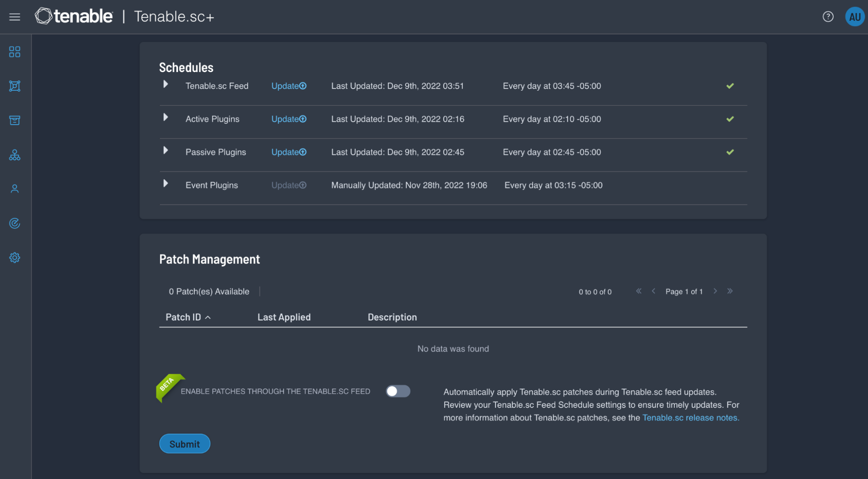Click the Patch Management section heading
This screenshot has height=479, width=868.
pos(209,259)
